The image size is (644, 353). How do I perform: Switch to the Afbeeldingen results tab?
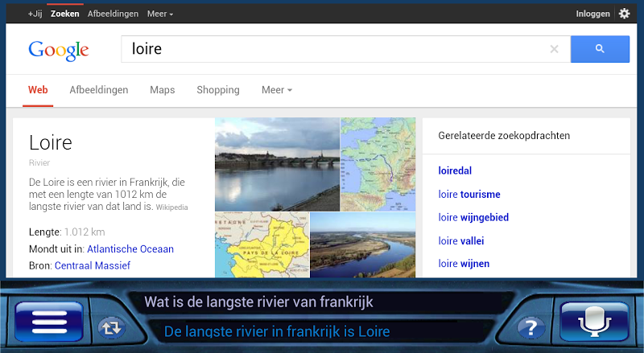98,90
